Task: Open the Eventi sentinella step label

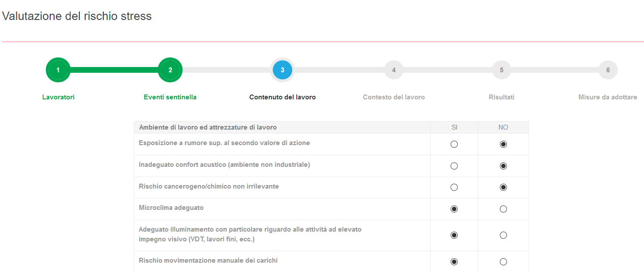Action: coord(170,97)
